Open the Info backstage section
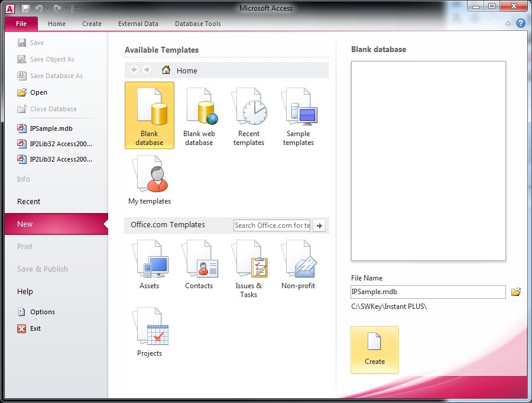The width and height of the screenshot is (532, 403). pos(24,179)
